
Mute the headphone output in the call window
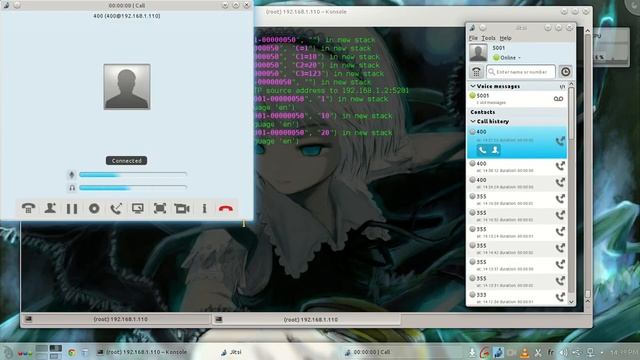click(72, 188)
